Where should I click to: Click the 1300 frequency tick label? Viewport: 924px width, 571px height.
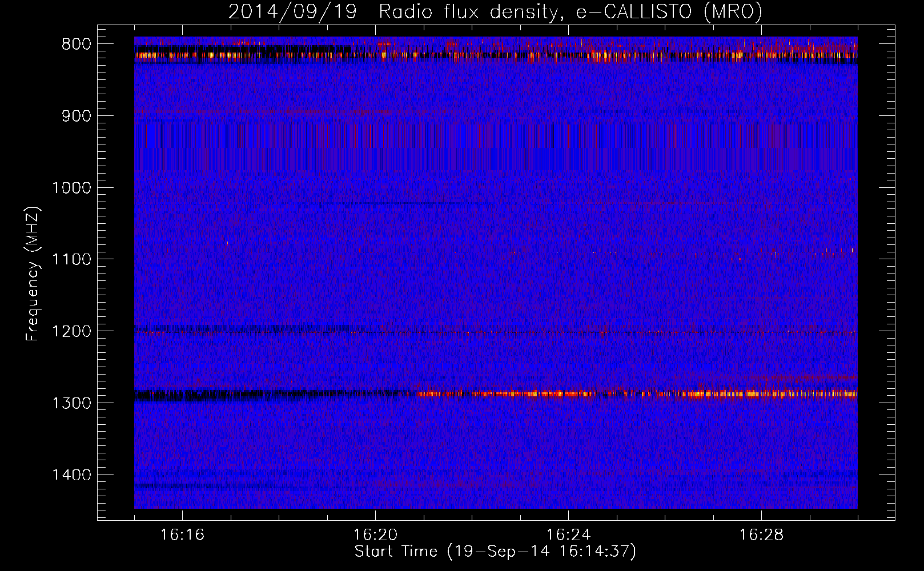[x=71, y=403]
